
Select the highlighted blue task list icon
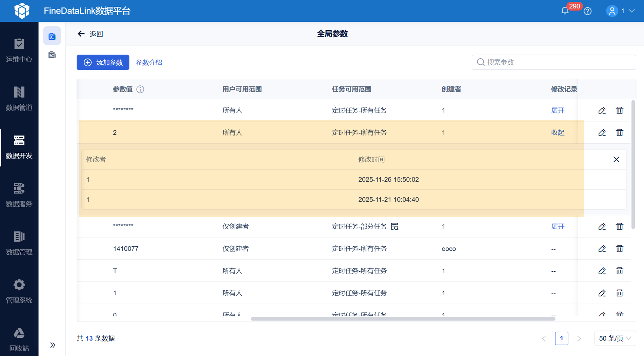(x=52, y=36)
